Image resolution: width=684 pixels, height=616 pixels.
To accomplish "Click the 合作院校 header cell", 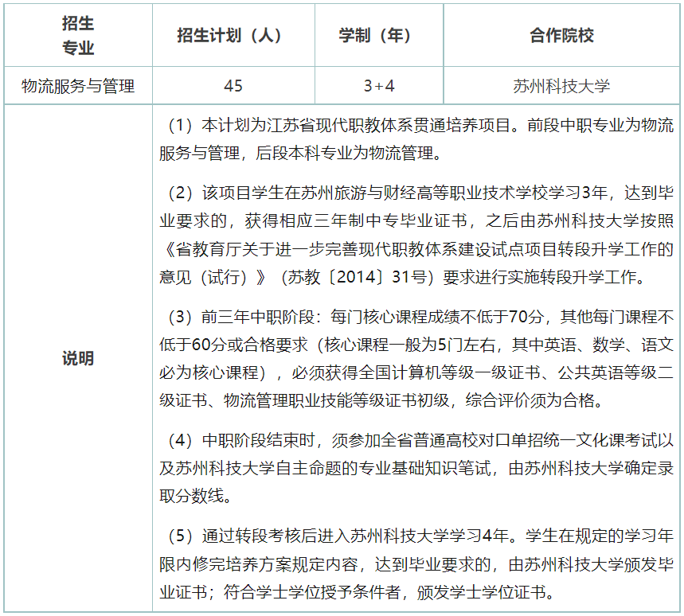I will click(x=561, y=35).
